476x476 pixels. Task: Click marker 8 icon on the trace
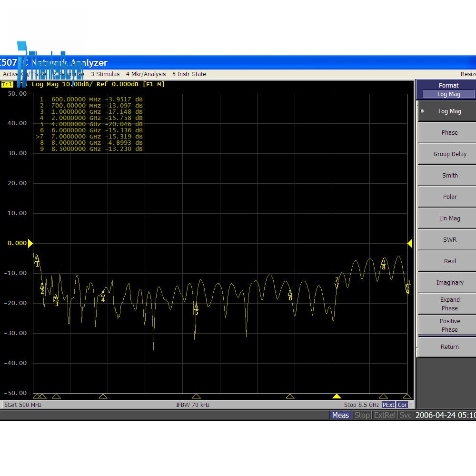click(x=383, y=261)
